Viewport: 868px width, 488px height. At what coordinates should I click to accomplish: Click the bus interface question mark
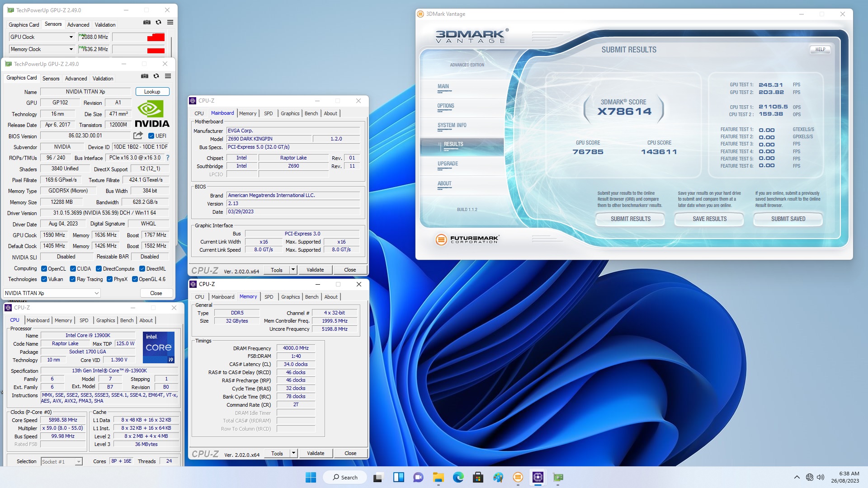point(168,158)
